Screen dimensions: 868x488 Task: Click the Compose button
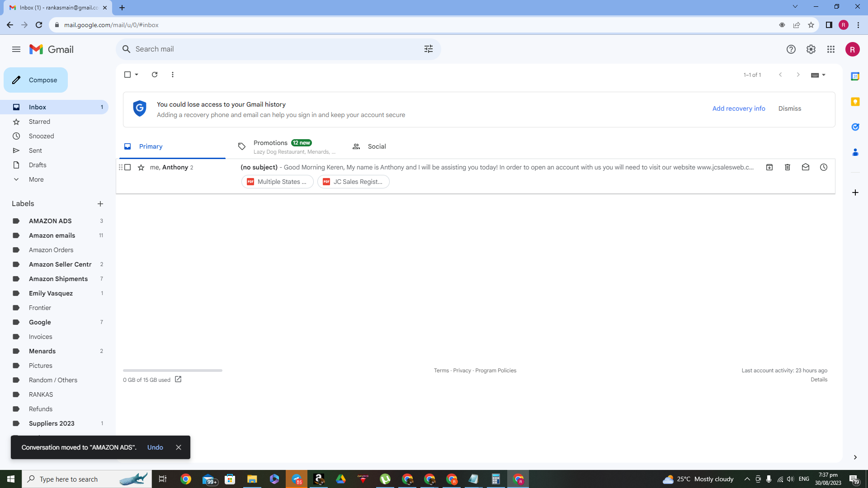click(x=36, y=80)
